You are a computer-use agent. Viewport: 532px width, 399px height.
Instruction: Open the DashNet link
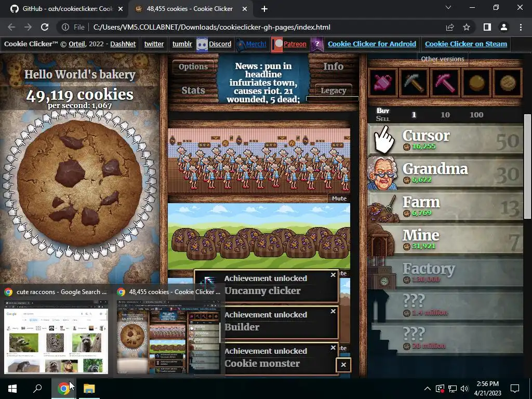point(123,44)
